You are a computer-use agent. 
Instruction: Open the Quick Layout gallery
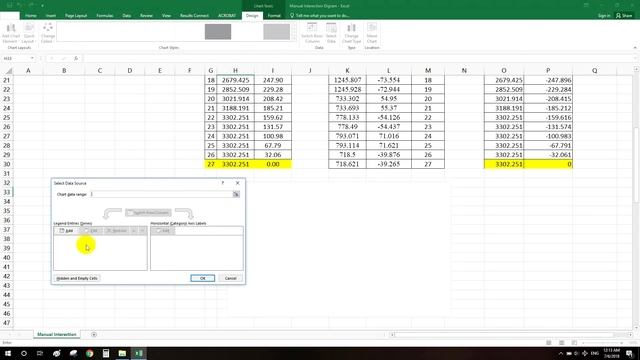coord(28,33)
